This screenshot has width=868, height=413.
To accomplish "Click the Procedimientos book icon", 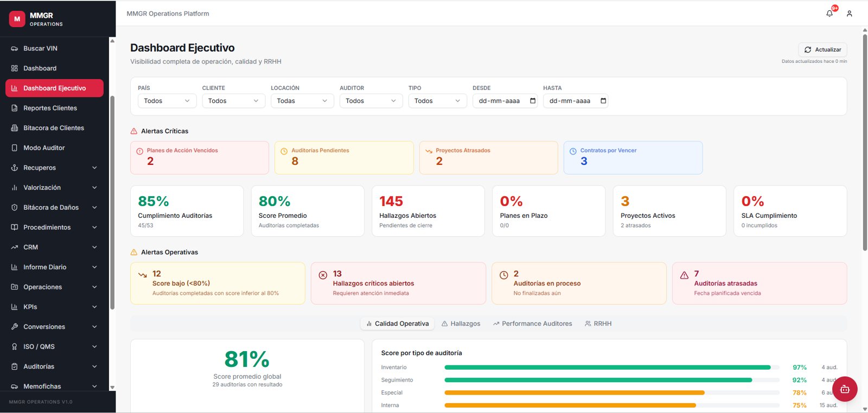I will point(15,228).
